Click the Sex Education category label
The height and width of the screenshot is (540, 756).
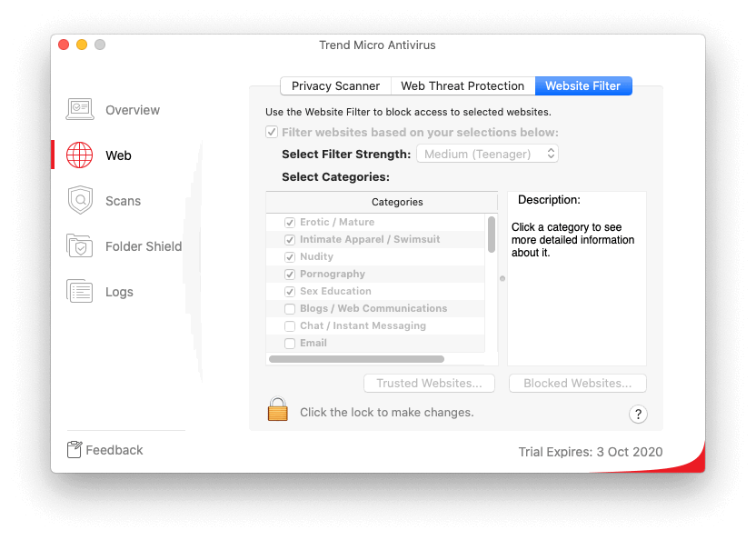pos(335,292)
